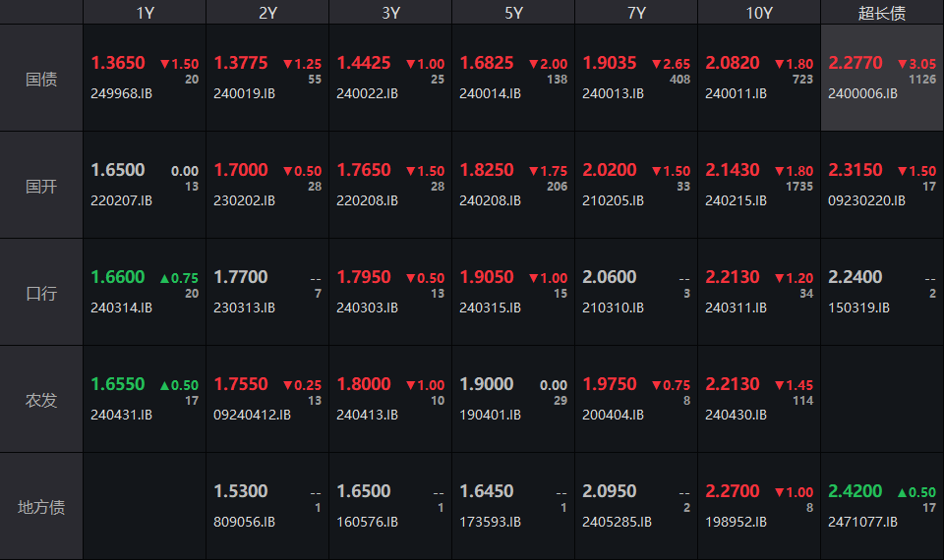Click the 国开 1Y yield 1.6500
This screenshot has width=944, height=560.
coord(118,170)
